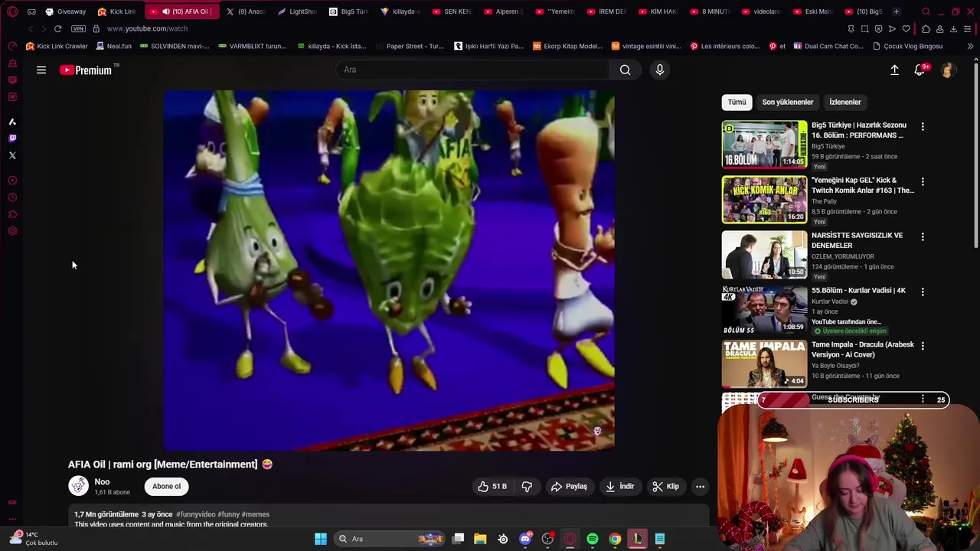Go to YouTube Premium home via logo
The image size is (980, 551).
[x=86, y=70]
